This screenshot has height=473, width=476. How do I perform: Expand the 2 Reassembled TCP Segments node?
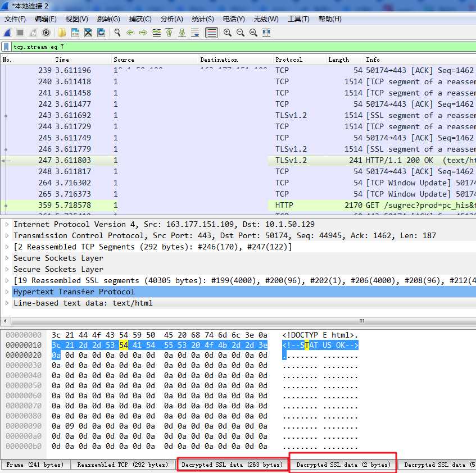[7, 247]
